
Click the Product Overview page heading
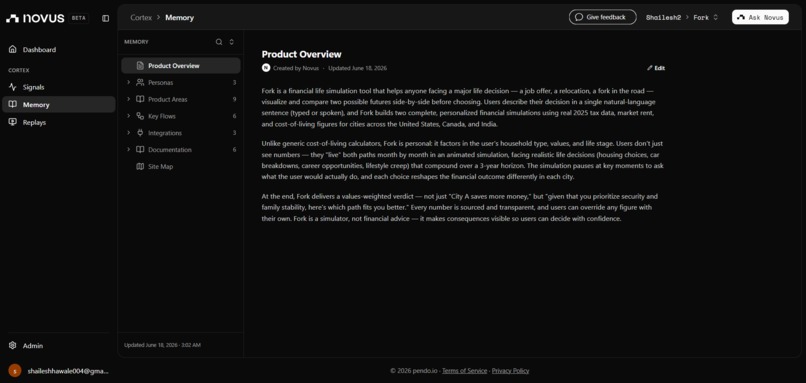point(301,54)
